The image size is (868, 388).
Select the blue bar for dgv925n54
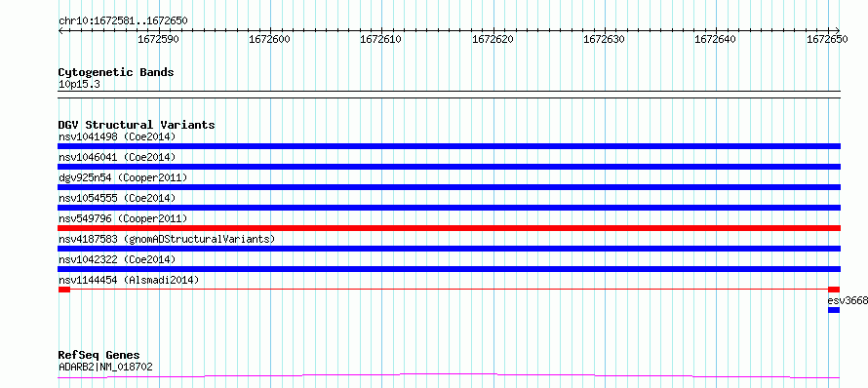[x=450, y=187]
